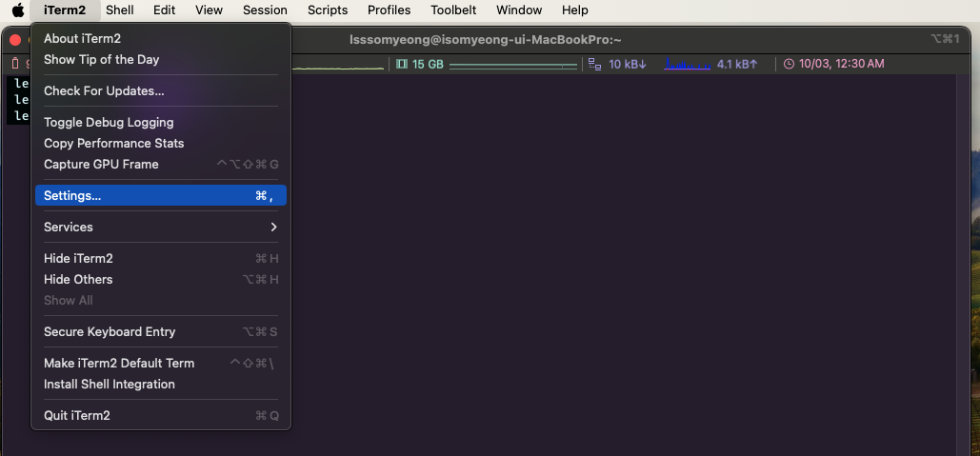Select Copy Performance Stats
Image resolution: width=980 pixels, height=456 pixels.
click(161, 143)
